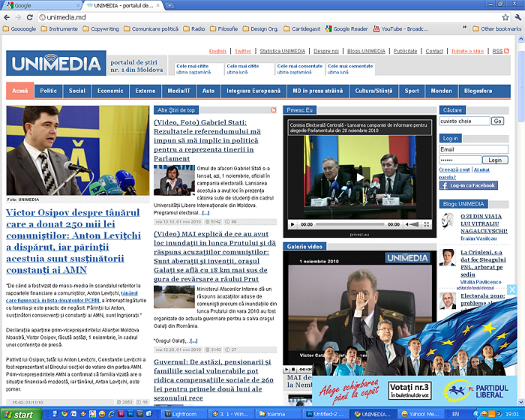Screen dimensions: 525x420
Task: Open the Instrumente bookmarks folder
Action: coord(59,28)
